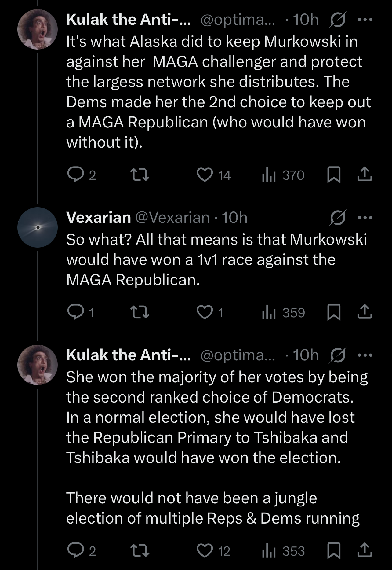Open more options menu on Vexarian's tweet
Screen dimensions: 392x570
pyautogui.click(x=365, y=218)
